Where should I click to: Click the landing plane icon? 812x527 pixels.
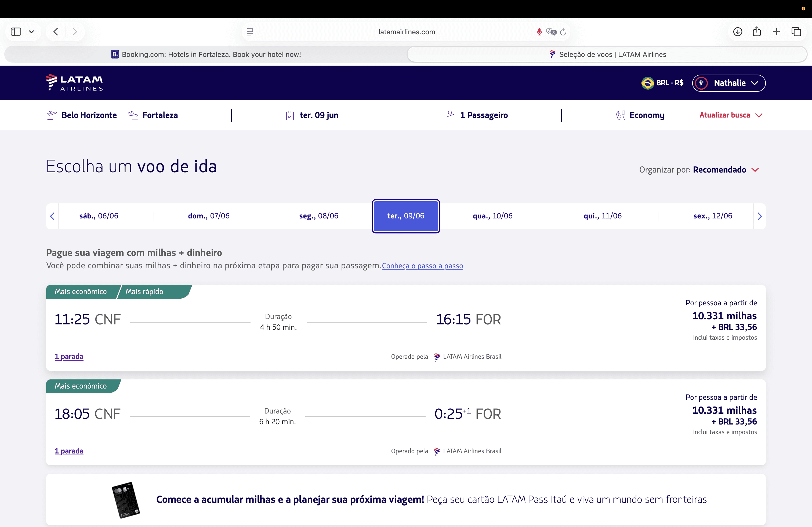133,115
